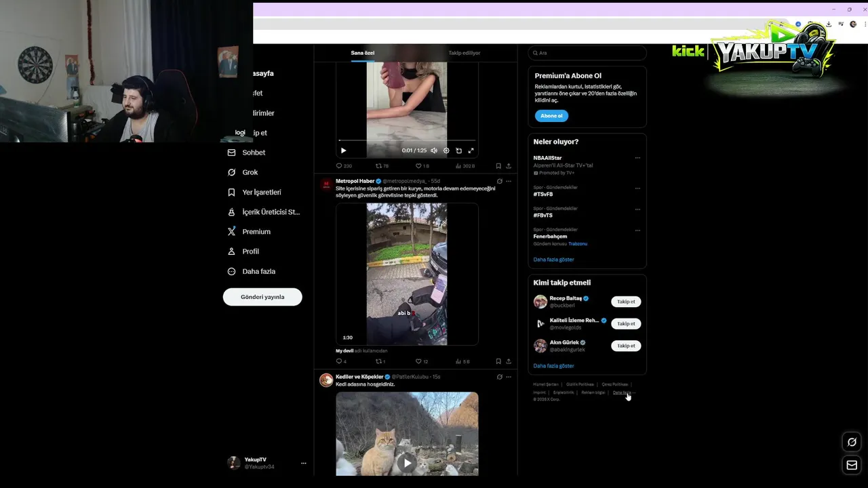Play the Metropol Haber courier video
Image resolution: width=868 pixels, height=488 pixels.
407,274
